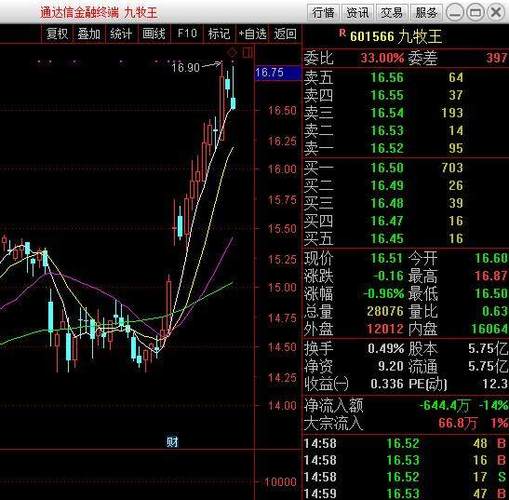The image size is (509, 500).
Task: Click 换手 value 0.49%
Action: click(x=386, y=349)
